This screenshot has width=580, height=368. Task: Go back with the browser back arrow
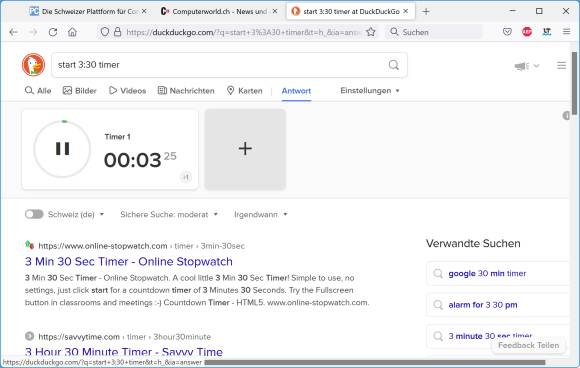[14, 32]
